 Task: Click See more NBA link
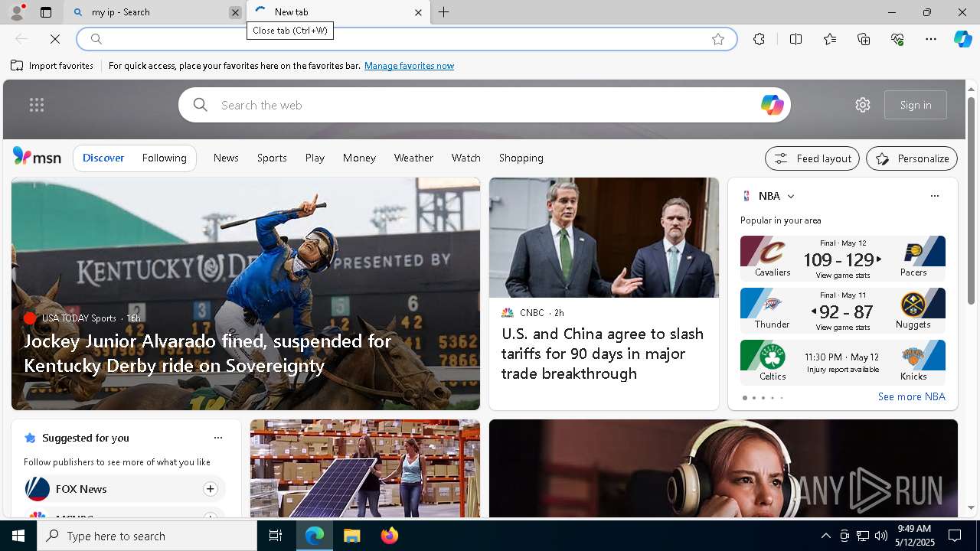(911, 396)
